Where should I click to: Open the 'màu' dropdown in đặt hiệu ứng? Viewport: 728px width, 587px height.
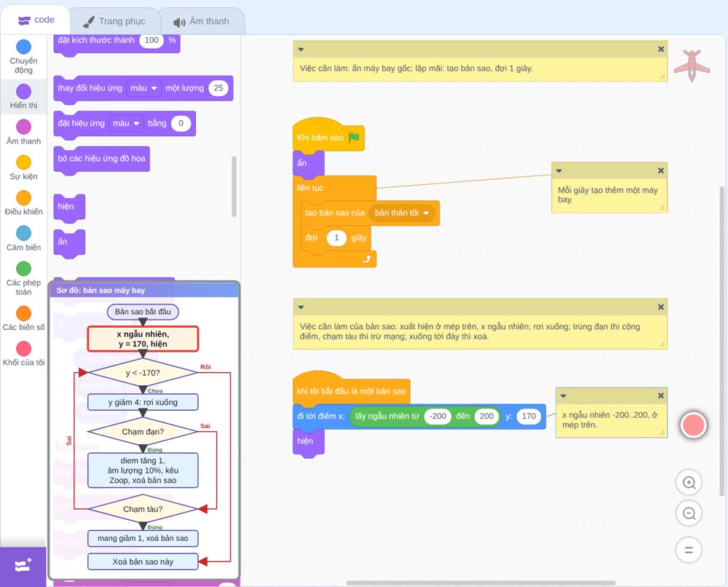click(126, 124)
